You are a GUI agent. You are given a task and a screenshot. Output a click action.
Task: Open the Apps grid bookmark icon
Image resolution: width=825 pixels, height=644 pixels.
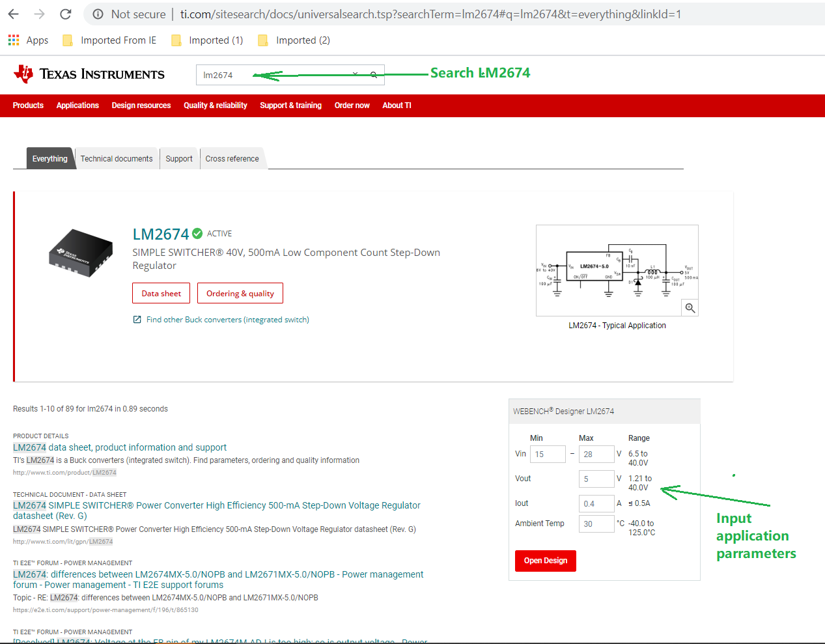click(x=14, y=40)
